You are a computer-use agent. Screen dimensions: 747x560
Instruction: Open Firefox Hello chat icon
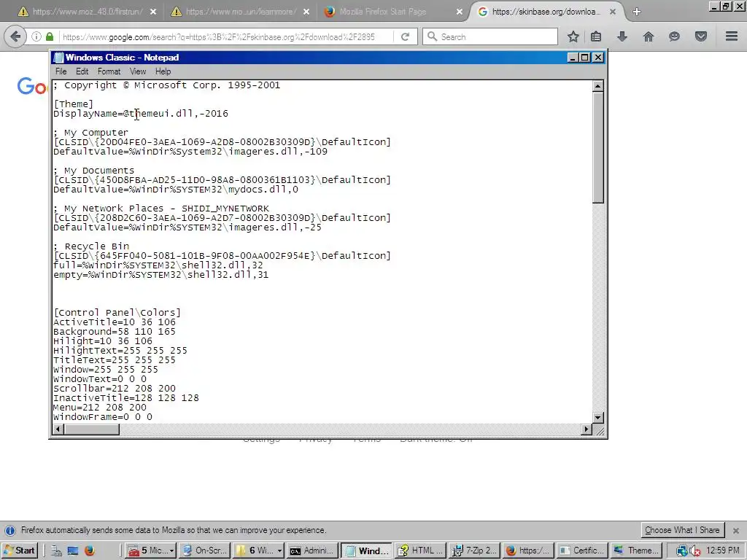click(674, 36)
